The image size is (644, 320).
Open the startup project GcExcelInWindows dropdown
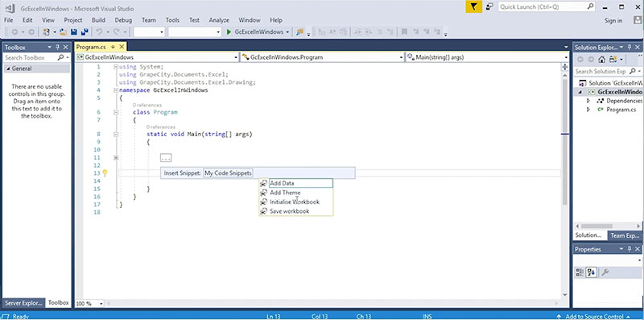tap(287, 31)
